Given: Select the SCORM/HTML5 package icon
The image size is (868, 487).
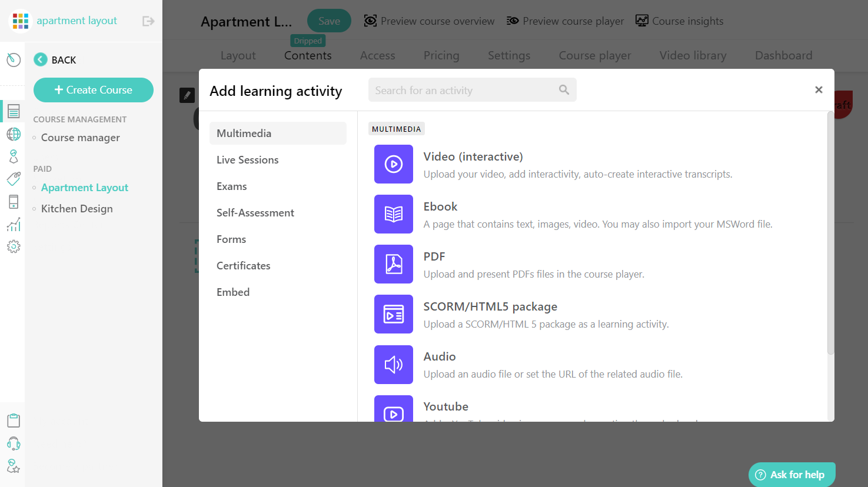Looking at the screenshot, I should (394, 314).
